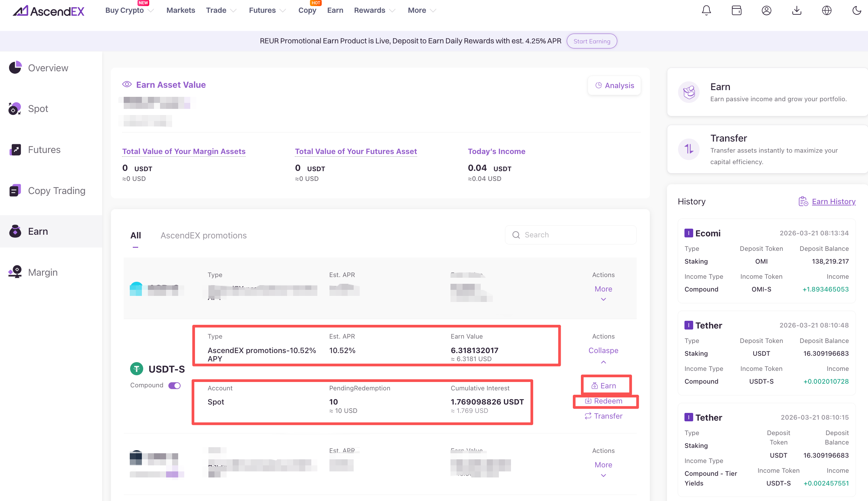Expand More actions for first asset row
Image resolution: width=868 pixels, height=501 pixels.
603,289
